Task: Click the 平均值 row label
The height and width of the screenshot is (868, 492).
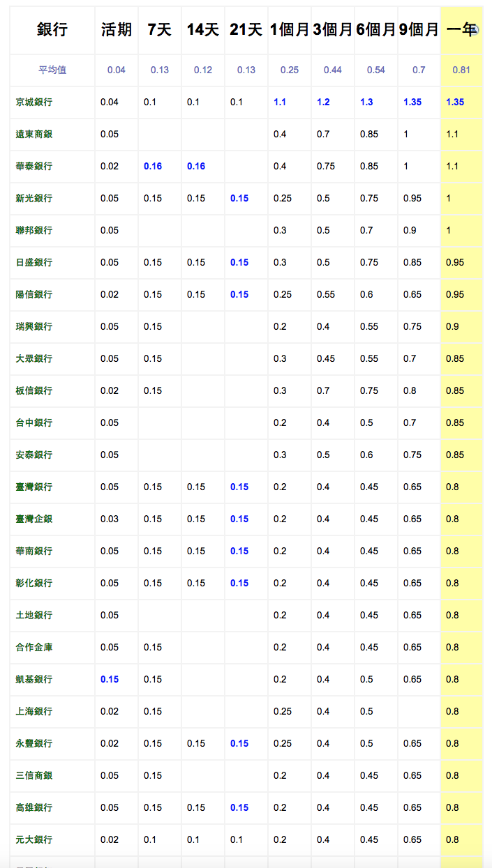Action: 52,70
